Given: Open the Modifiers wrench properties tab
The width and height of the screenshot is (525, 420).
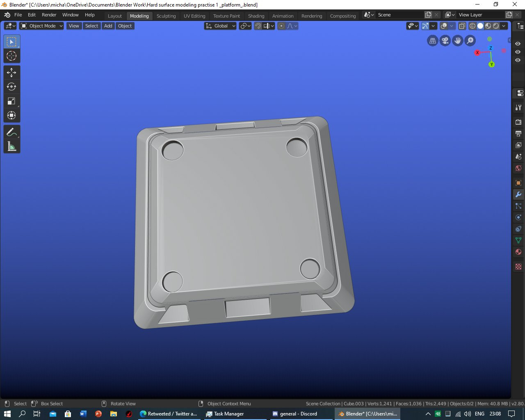Looking at the screenshot, I should (x=518, y=194).
